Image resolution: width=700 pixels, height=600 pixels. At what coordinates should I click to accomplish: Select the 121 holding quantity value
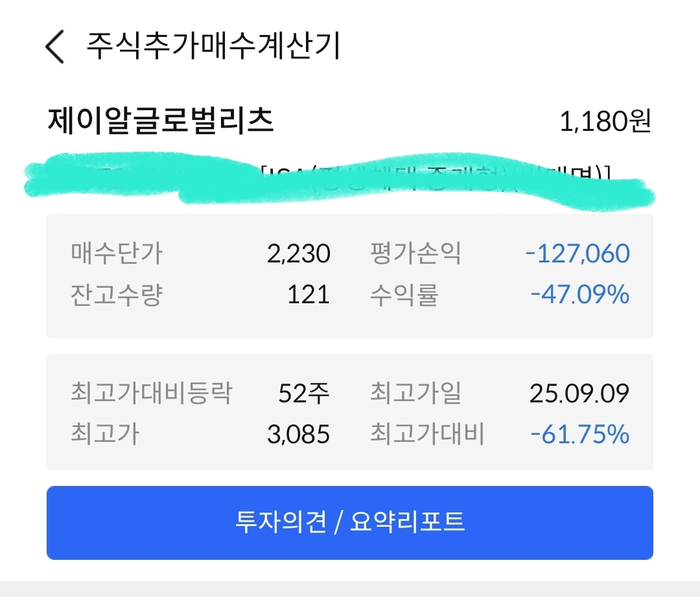click(x=309, y=295)
